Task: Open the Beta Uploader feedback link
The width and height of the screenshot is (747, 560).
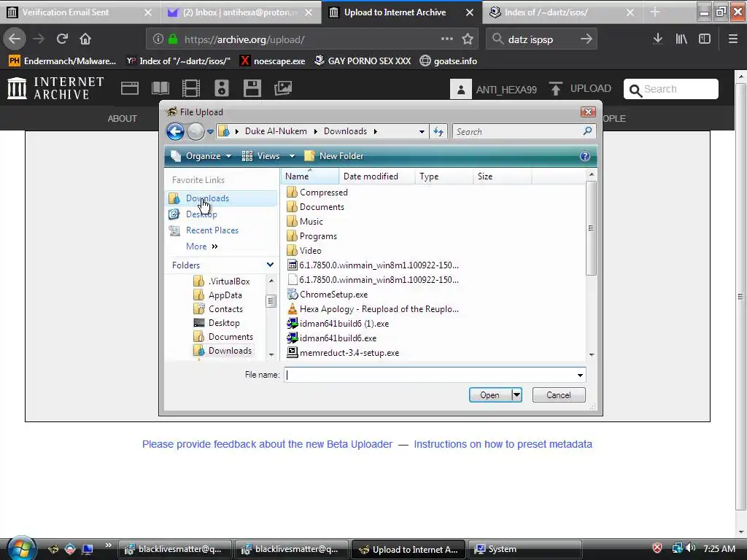Action: coord(267,444)
